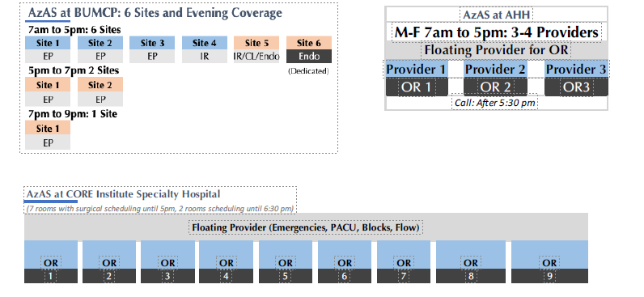644x297 pixels.
Task: Select the 5pm to 7pm 2 Sites heading
Action: click(74, 70)
